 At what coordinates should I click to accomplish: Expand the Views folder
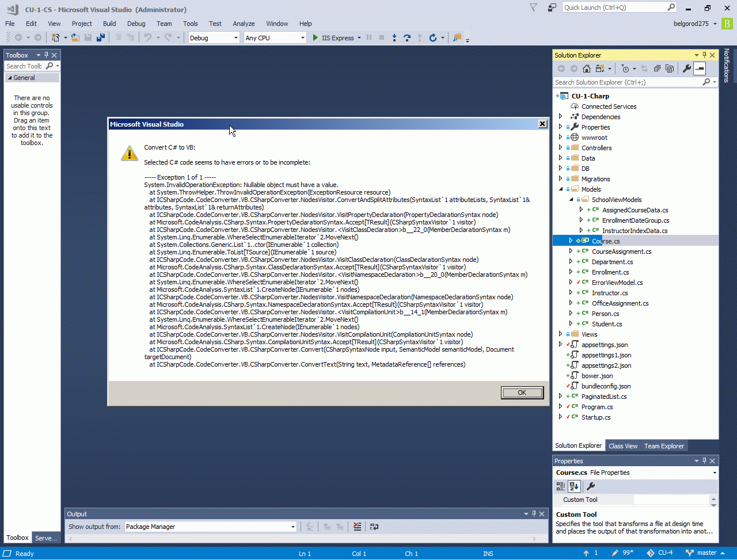click(x=561, y=334)
